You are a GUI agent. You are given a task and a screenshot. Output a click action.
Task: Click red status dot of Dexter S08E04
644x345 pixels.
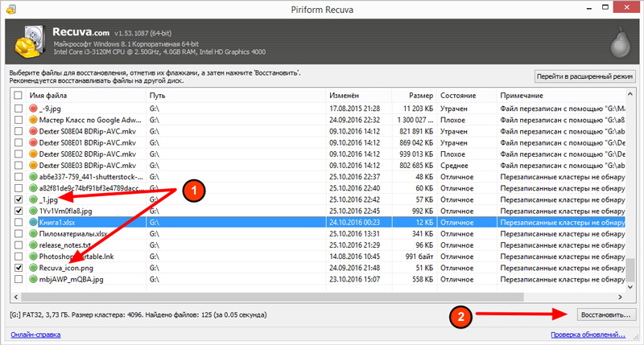click(33, 132)
